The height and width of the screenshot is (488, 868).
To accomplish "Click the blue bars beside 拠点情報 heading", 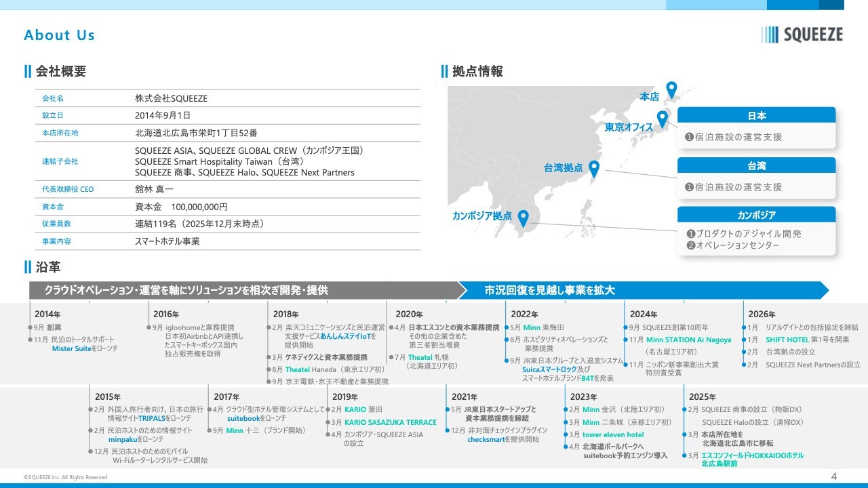I will pyautogui.click(x=444, y=71).
